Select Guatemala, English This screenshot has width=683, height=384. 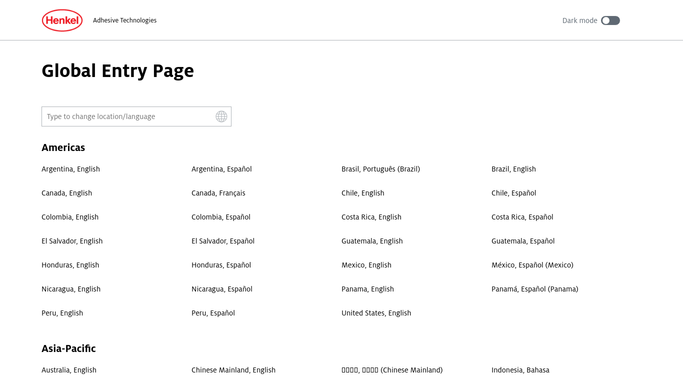[372, 241]
